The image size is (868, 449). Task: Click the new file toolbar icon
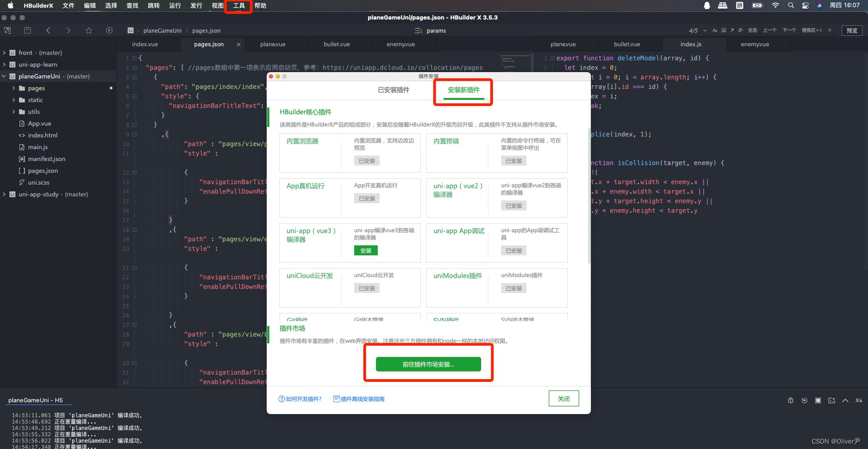(7, 30)
